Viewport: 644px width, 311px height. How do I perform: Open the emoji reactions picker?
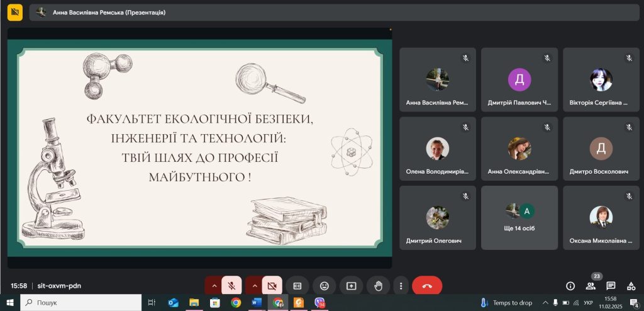324,286
